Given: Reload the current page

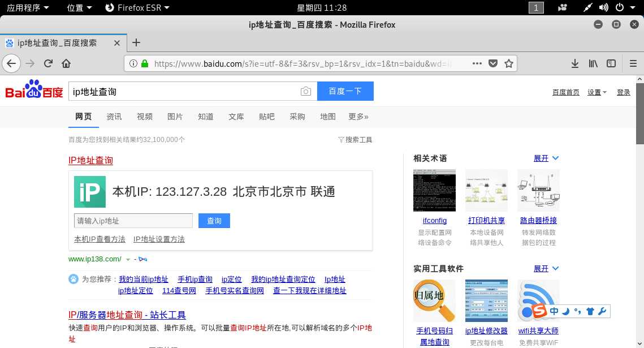Looking at the screenshot, I should pos(48,63).
